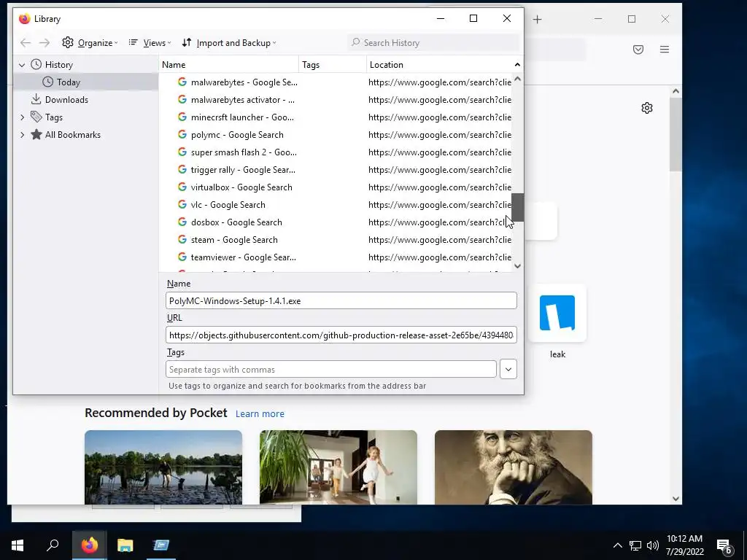
Task: Open the Firefox hamburger menu
Action: [665, 50]
